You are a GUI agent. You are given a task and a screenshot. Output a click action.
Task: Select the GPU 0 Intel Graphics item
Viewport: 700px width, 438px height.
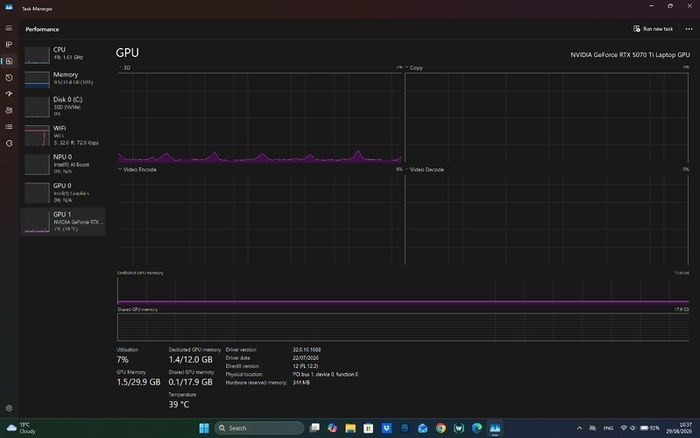tap(63, 192)
